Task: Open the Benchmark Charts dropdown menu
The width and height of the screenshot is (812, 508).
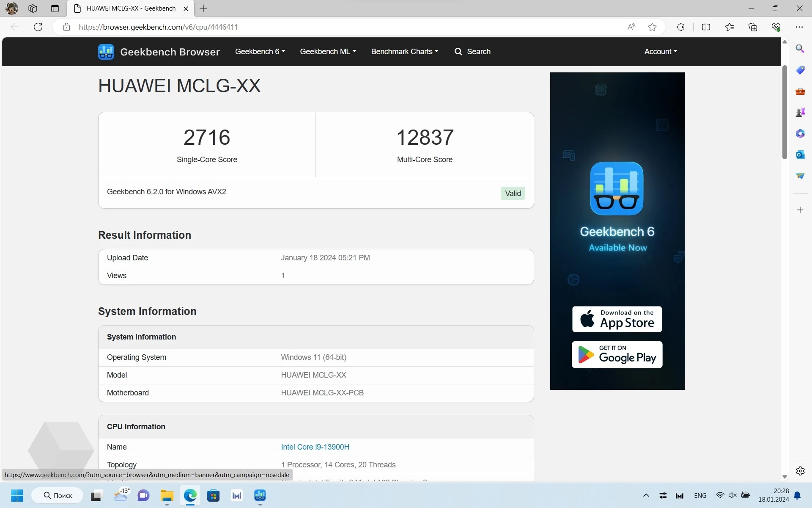Action: [x=405, y=52]
